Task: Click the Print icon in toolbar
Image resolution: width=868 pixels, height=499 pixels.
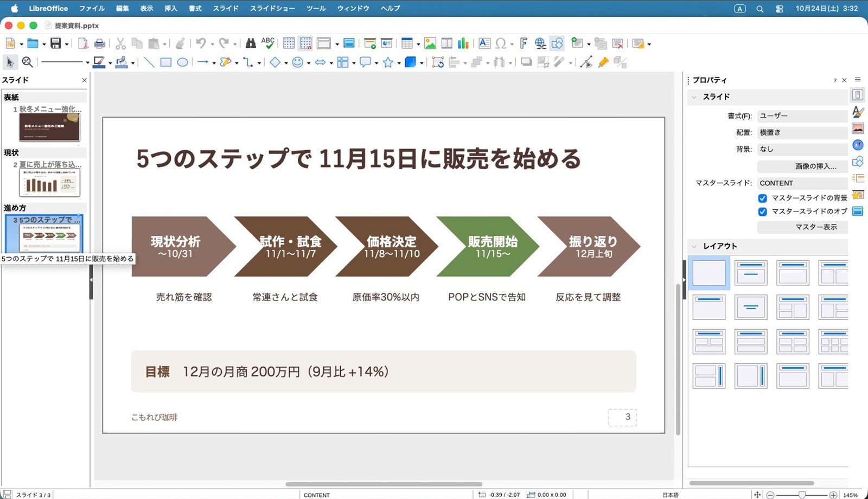Action: pos(99,43)
